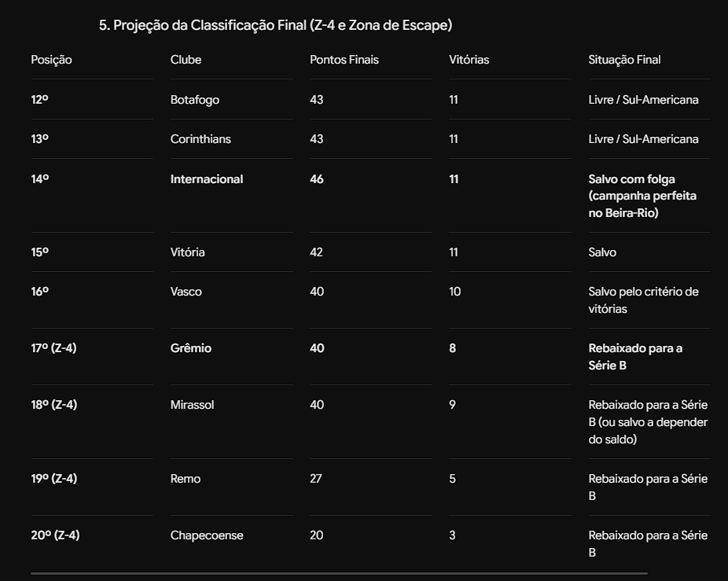
Task: Select the Mirassol club cell
Action: pos(192,405)
